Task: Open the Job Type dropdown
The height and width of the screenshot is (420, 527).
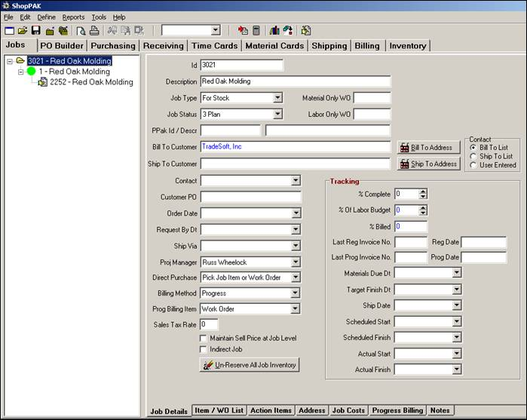Action: tap(277, 98)
